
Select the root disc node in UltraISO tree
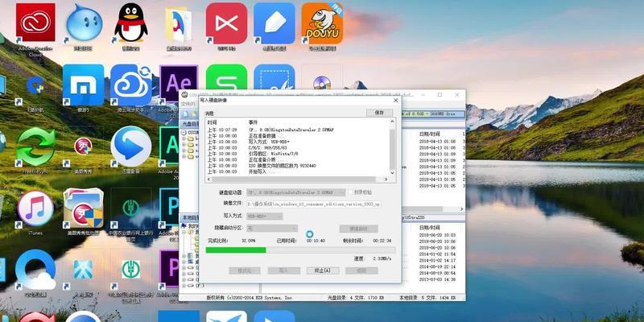190,133
